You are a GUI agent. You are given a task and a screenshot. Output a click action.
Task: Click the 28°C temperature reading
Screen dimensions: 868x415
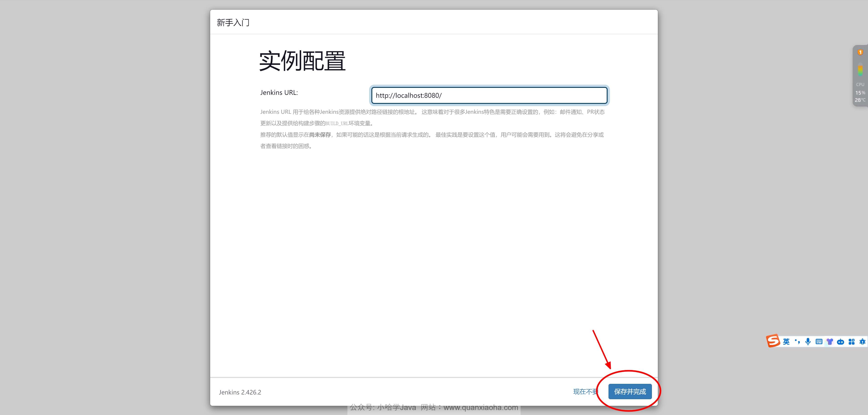click(x=860, y=100)
